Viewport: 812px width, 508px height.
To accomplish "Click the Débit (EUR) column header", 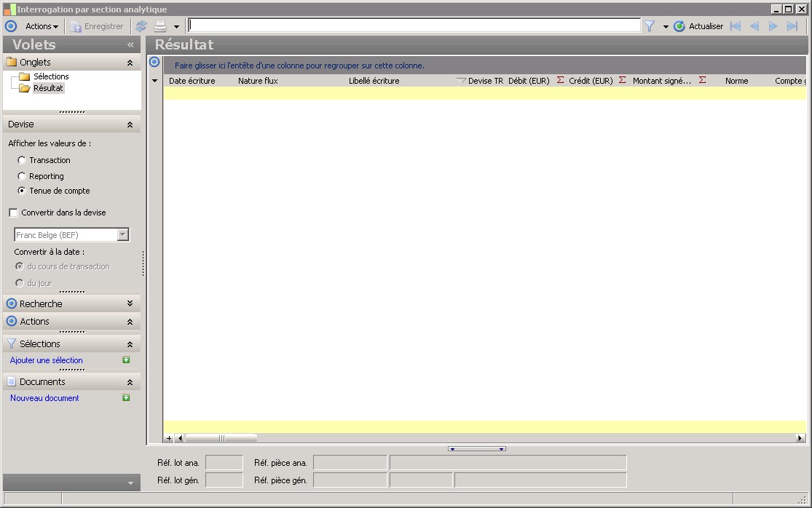I will point(529,81).
